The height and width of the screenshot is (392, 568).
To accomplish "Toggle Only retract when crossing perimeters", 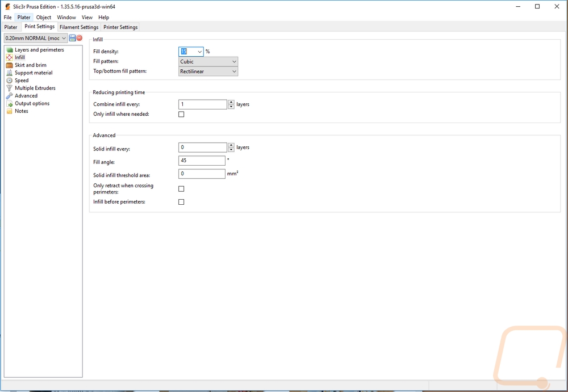I will click(181, 189).
